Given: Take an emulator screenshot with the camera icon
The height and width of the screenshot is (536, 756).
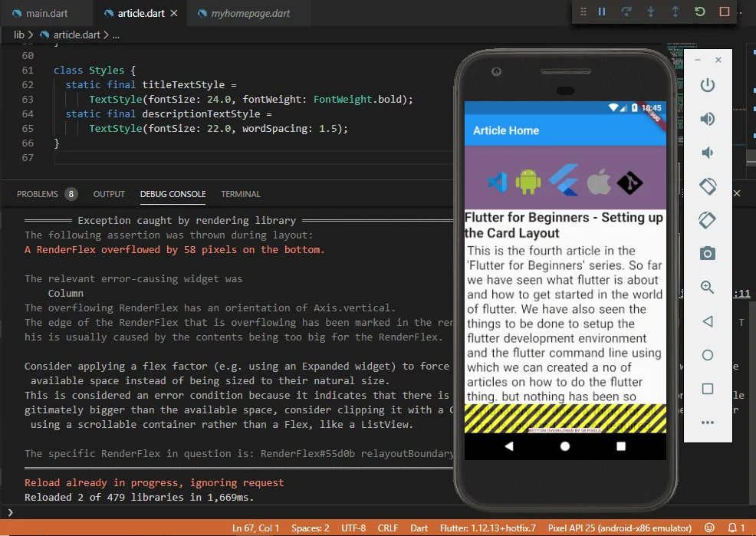Looking at the screenshot, I should 708,254.
